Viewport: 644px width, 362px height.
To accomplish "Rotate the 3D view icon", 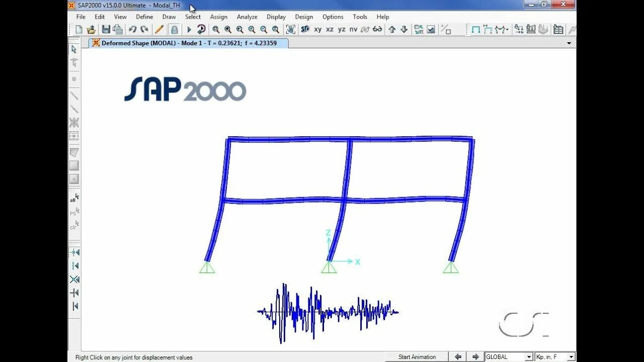I will point(365,30).
